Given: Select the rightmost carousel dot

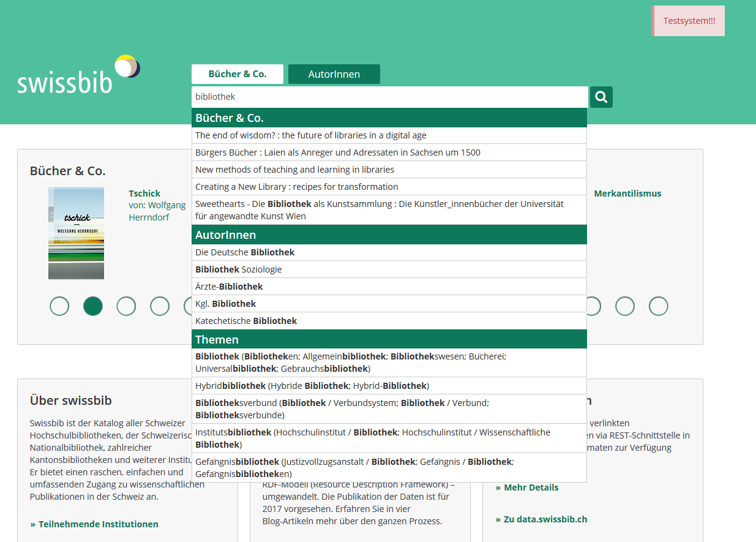Looking at the screenshot, I should pyautogui.click(x=658, y=306).
